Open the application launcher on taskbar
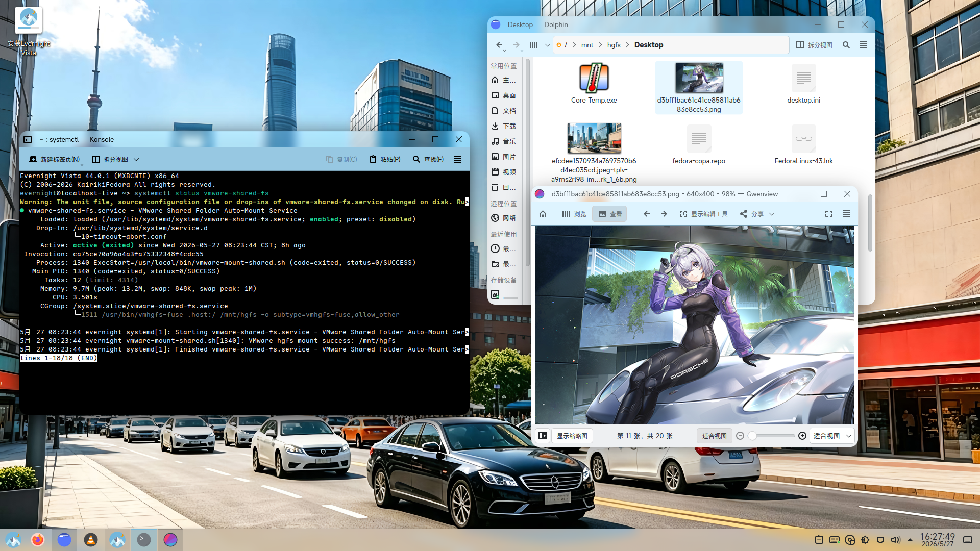The width and height of the screenshot is (980, 551). [x=13, y=540]
